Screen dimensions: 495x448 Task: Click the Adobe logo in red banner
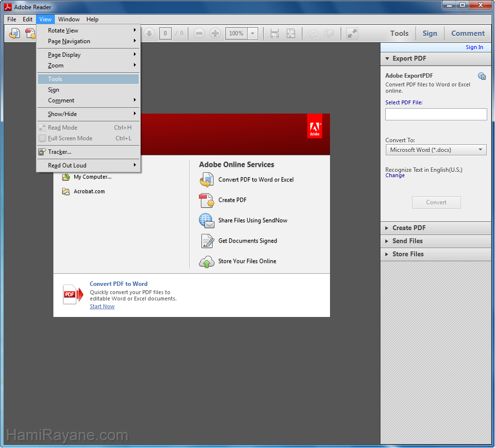(x=314, y=126)
